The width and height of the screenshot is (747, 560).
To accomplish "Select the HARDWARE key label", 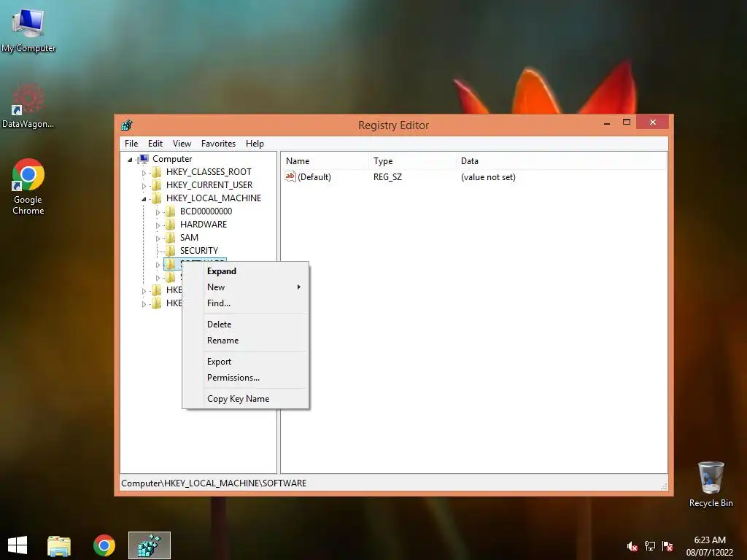I will click(x=204, y=225).
